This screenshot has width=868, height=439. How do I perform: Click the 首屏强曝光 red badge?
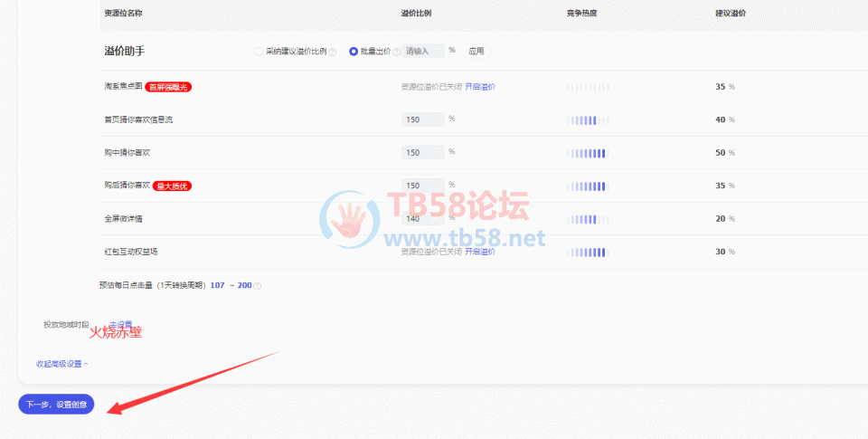(169, 87)
